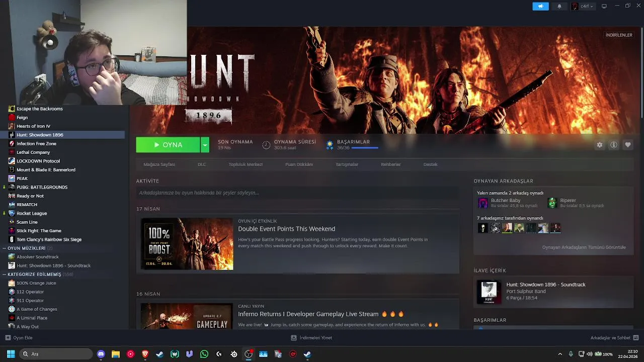Click the Manage Downloads icon

294,338
